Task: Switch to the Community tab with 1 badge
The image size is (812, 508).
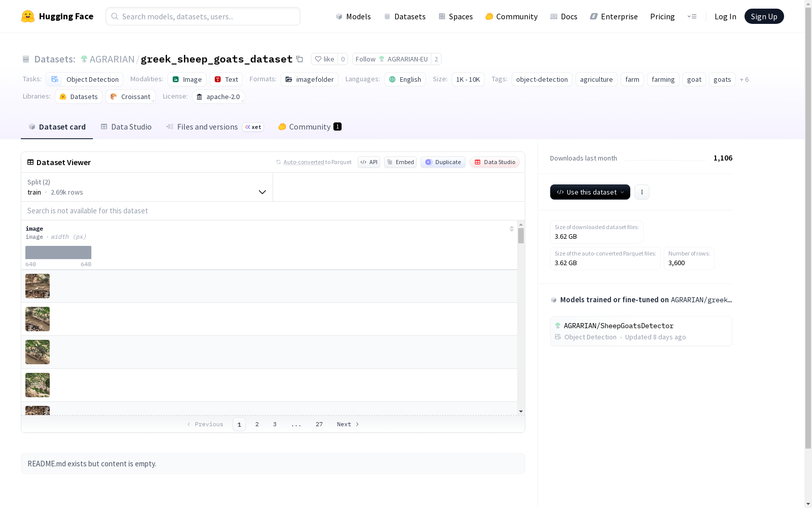Action: point(310,127)
